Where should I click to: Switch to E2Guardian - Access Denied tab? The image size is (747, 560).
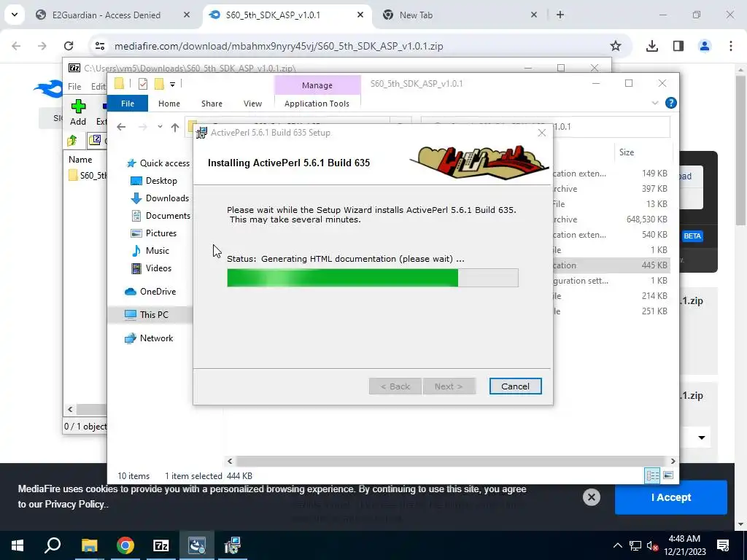106,15
